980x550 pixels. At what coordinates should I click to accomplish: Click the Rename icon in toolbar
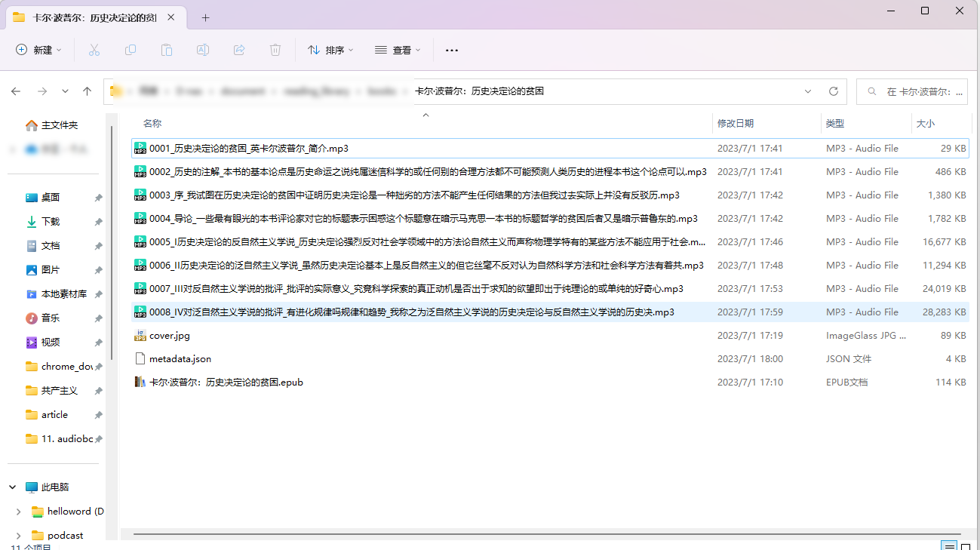(x=203, y=50)
